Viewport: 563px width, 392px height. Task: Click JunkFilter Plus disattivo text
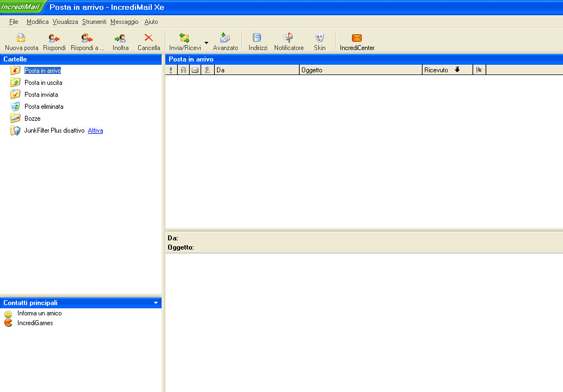tap(54, 130)
